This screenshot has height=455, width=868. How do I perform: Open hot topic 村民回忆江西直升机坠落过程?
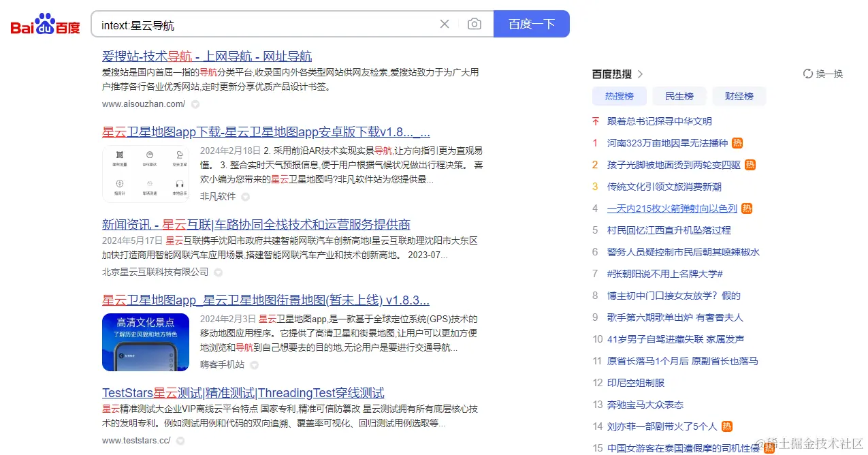click(669, 230)
